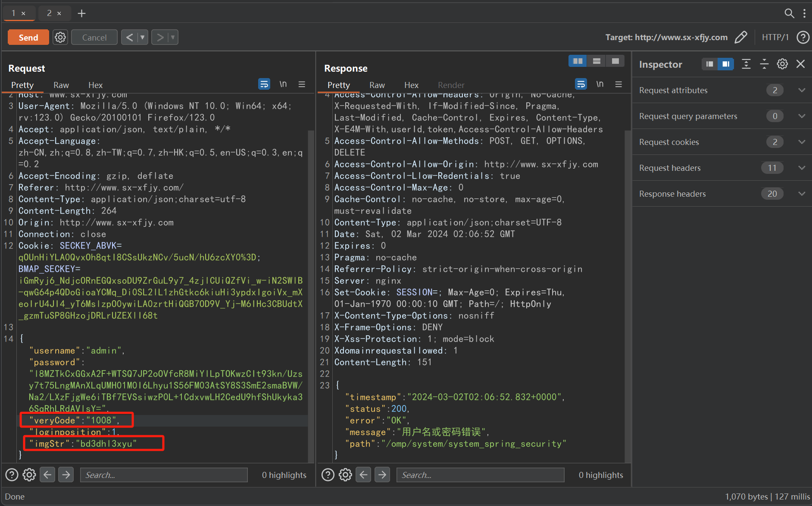
Task: Open Response pane hamburger menu
Action: click(x=618, y=84)
